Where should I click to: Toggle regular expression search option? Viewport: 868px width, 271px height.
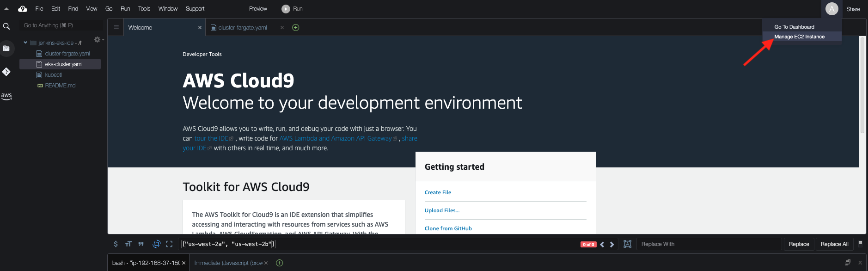click(x=116, y=244)
